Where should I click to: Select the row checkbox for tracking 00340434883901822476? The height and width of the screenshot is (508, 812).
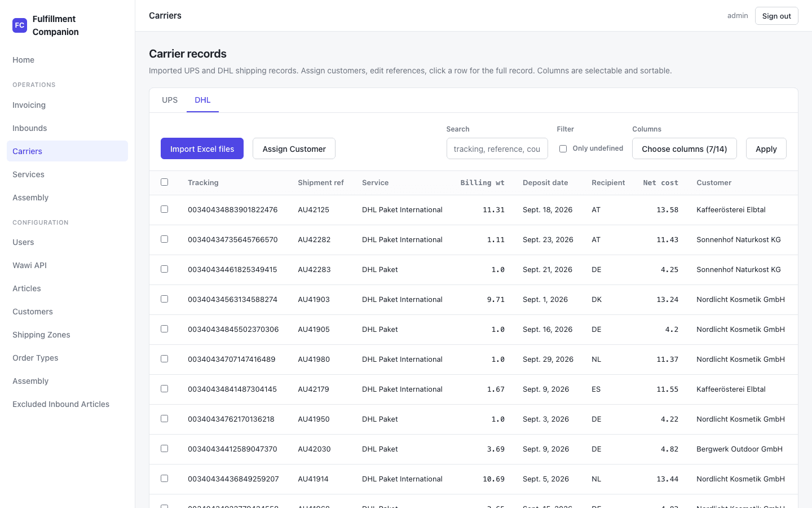click(164, 209)
